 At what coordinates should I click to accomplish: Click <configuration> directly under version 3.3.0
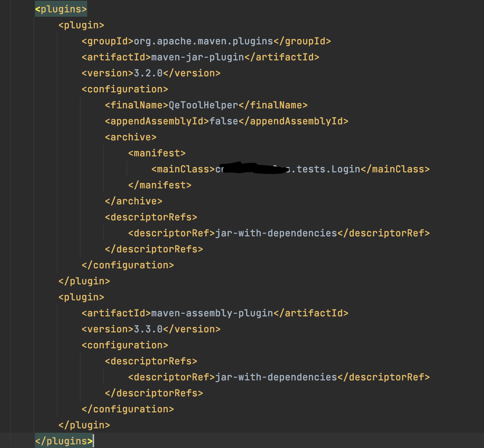[125, 345]
